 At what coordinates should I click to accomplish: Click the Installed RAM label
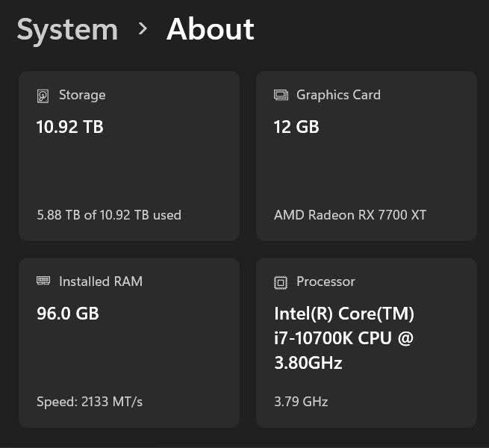(x=101, y=281)
